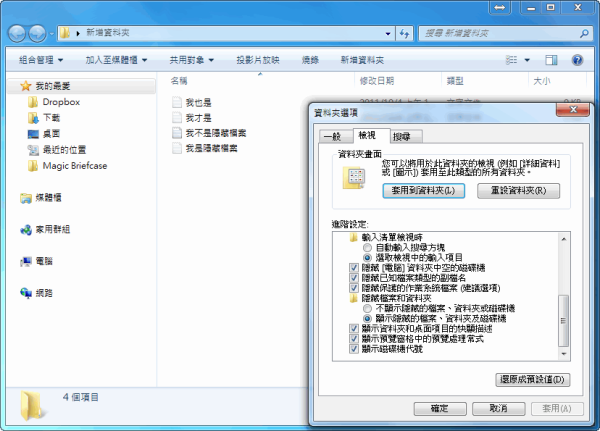600x431 pixels.
Task: Open the recent pages history arrow
Action: pos(52,34)
